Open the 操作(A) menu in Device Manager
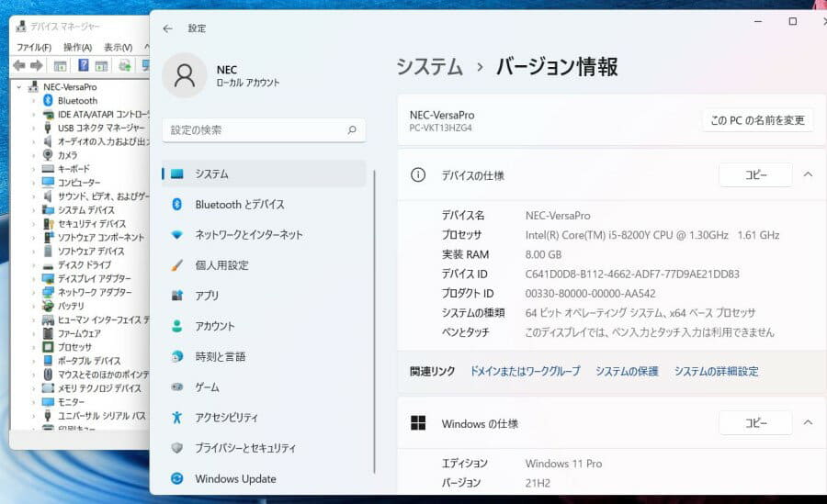Viewport: 827px width, 504px height. pyautogui.click(x=77, y=48)
